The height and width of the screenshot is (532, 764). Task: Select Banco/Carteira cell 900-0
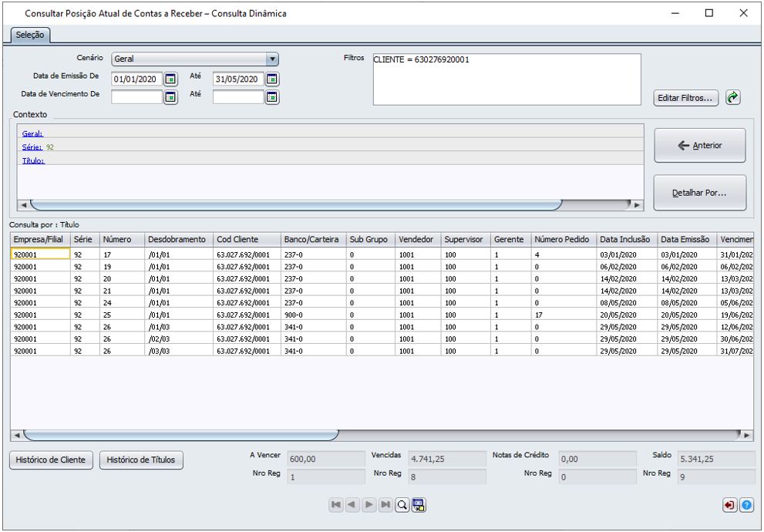click(313, 315)
